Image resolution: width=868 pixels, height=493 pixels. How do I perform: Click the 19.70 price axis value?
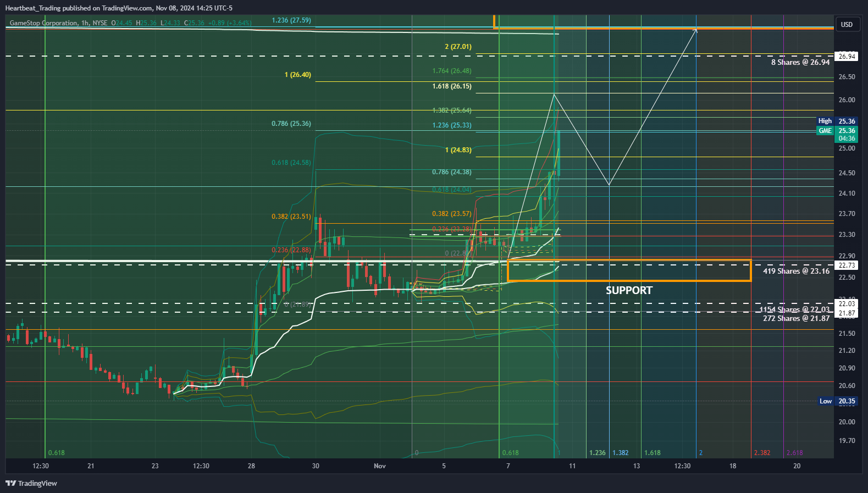tap(847, 441)
